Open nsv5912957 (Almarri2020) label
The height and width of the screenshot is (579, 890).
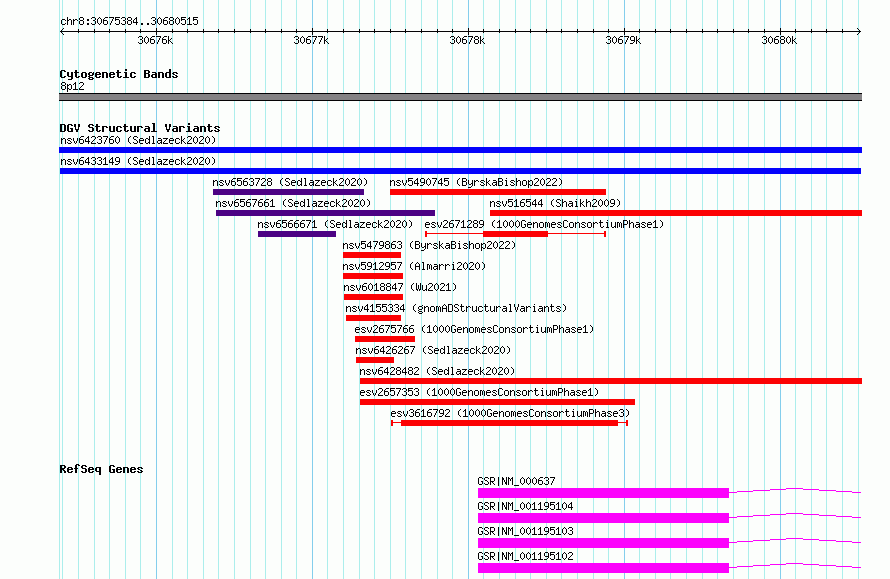pos(414,266)
